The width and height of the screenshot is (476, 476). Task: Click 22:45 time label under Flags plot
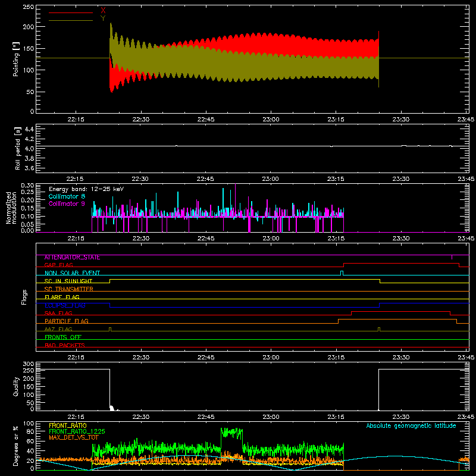pos(206,358)
